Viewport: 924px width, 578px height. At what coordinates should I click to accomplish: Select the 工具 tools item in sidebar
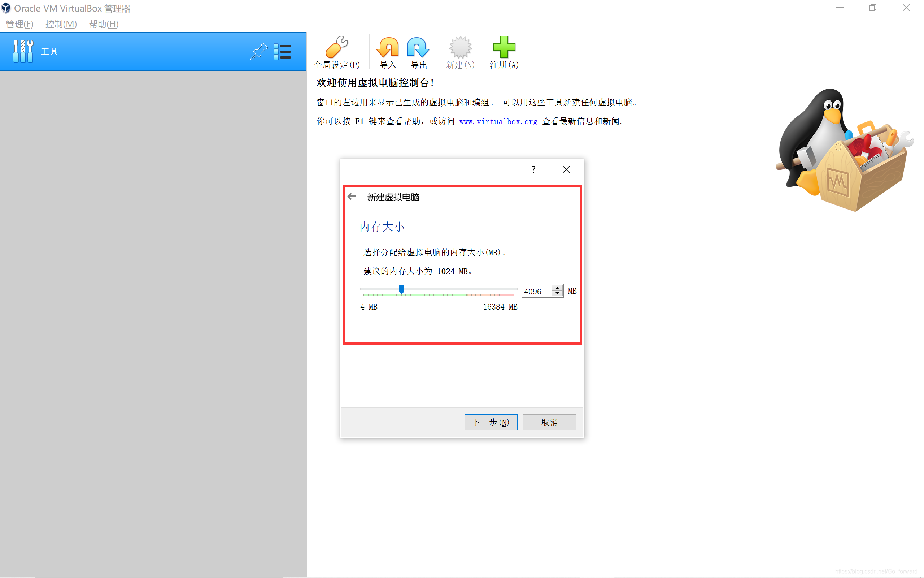point(153,52)
